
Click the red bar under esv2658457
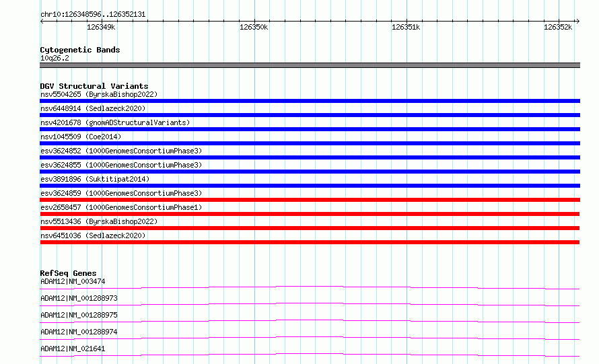point(310,214)
